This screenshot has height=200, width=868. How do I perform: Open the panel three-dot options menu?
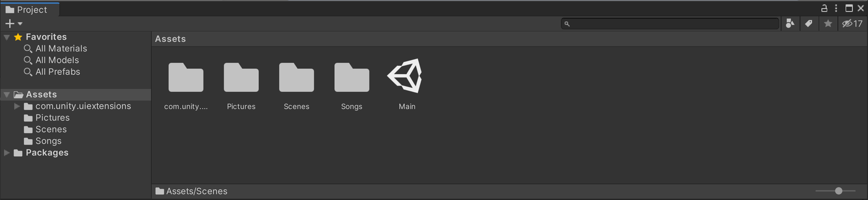tap(836, 8)
